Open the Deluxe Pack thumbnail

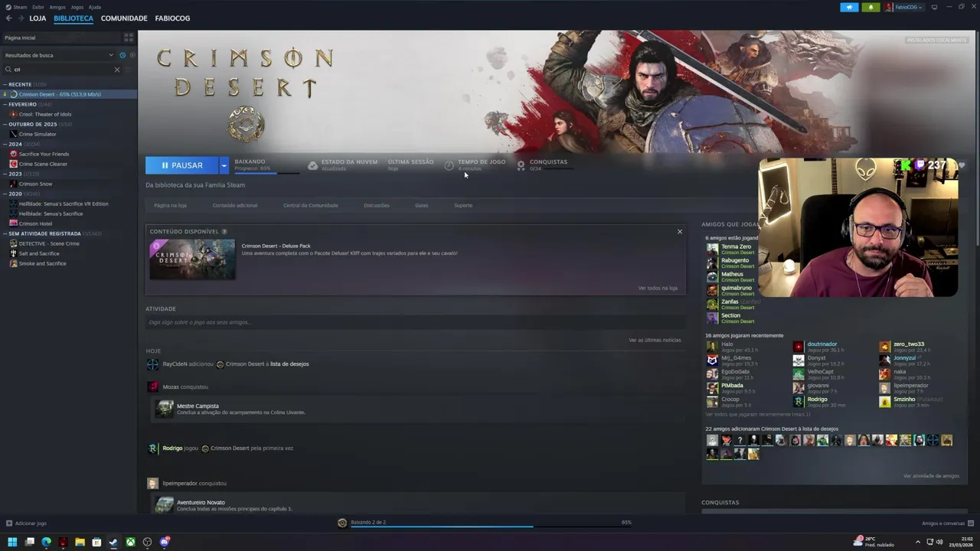tap(192, 259)
